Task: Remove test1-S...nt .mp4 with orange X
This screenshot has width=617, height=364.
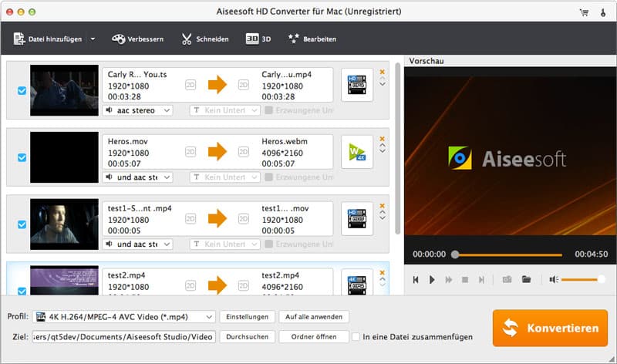Action: click(382, 206)
